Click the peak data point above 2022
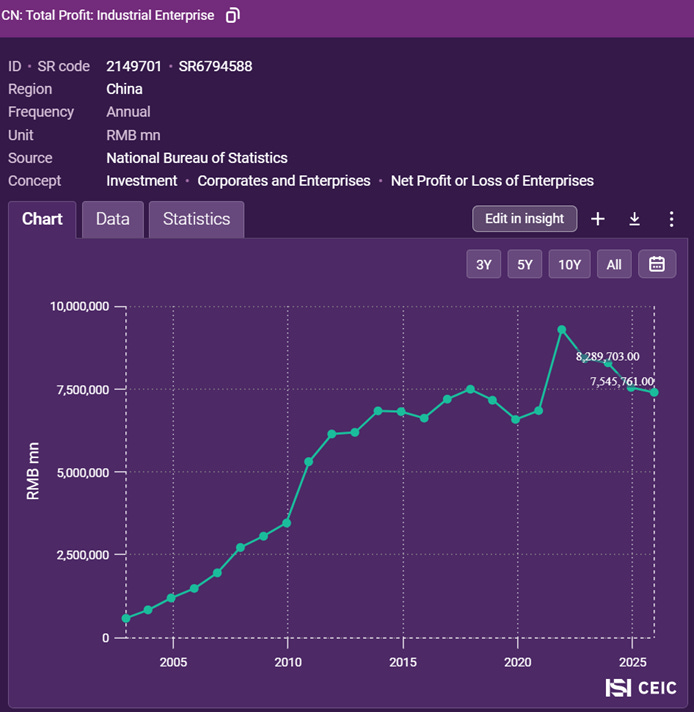 click(562, 330)
